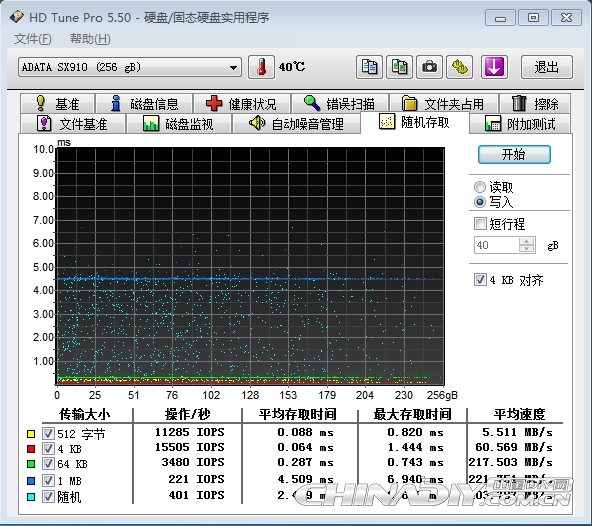Switch to the 基准 tab

point(57,103)
